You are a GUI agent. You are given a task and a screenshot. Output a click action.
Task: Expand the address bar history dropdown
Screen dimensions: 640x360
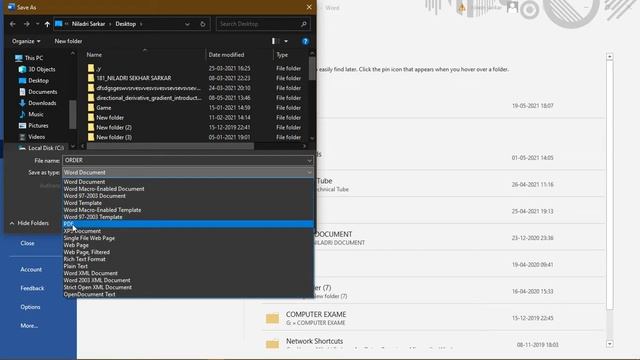point(187,24)
